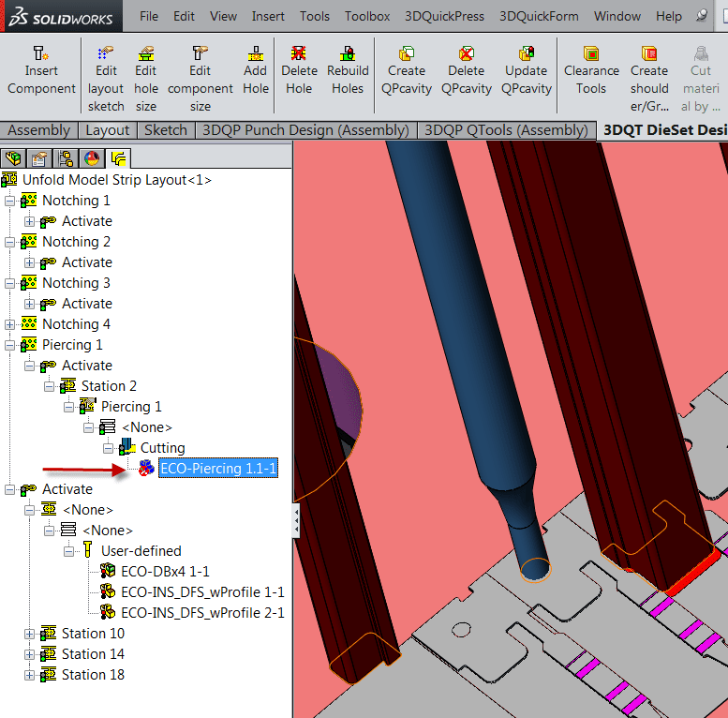This screenshot has width=728, height=718.
Task: Select Unfold Model Strip Layout<1> root
Action: tap(116, 180)
